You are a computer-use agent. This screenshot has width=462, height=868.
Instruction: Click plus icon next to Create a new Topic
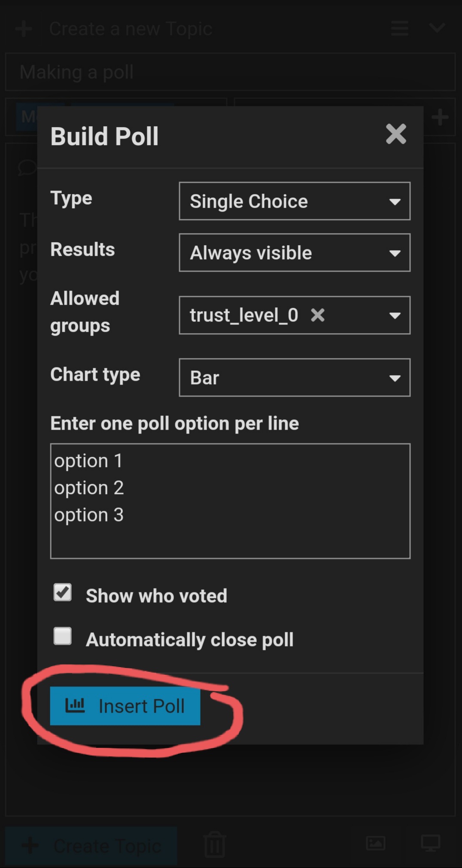tap(24, 29)
